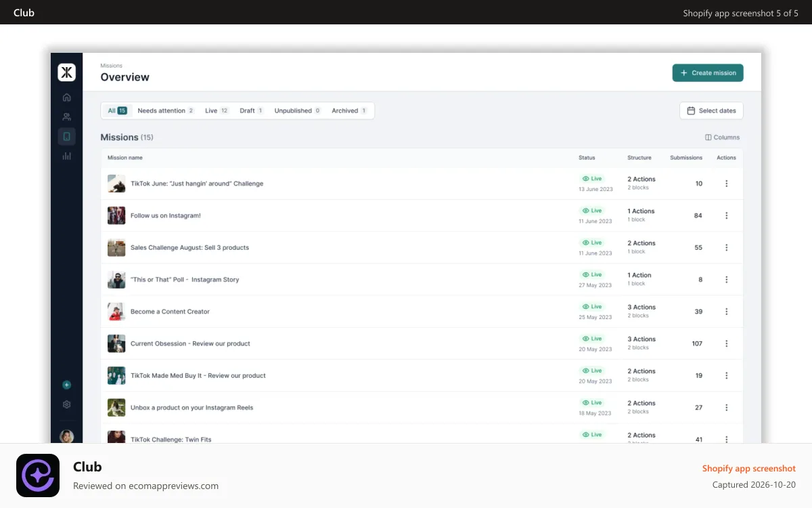812x508 pixels.
Task: Click the 107 submissions count
Action: pos(697,343)
